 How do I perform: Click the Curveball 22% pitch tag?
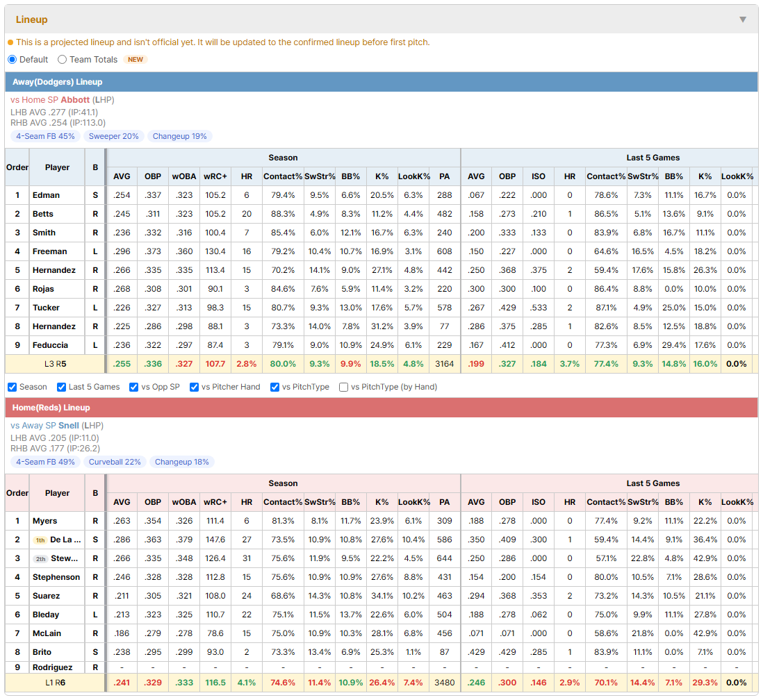115,462
